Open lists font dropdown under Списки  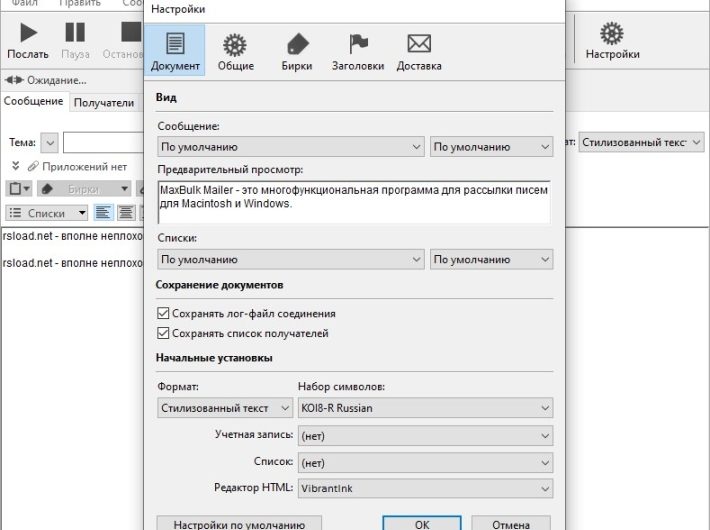291,260
